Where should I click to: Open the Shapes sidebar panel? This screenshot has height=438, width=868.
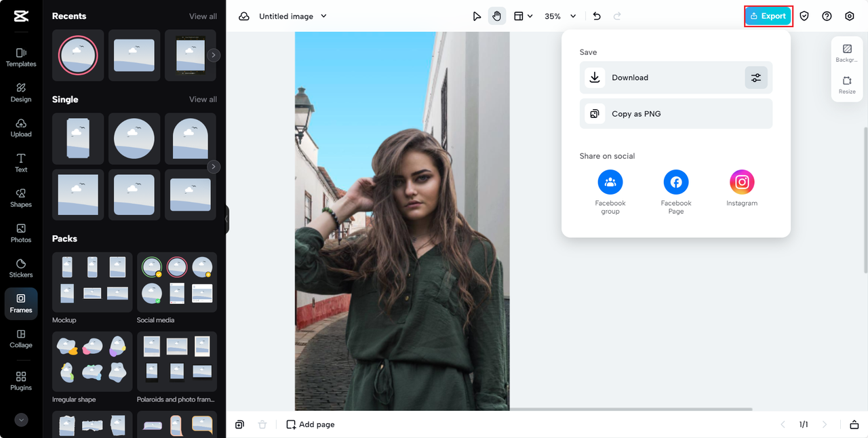[21, 197]
